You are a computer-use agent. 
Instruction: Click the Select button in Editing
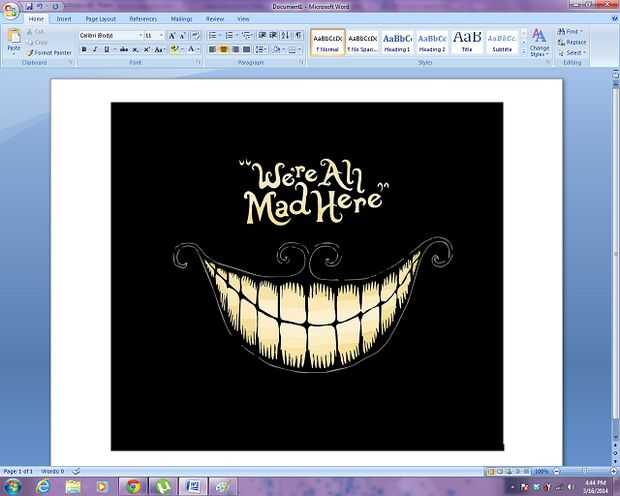572,53
